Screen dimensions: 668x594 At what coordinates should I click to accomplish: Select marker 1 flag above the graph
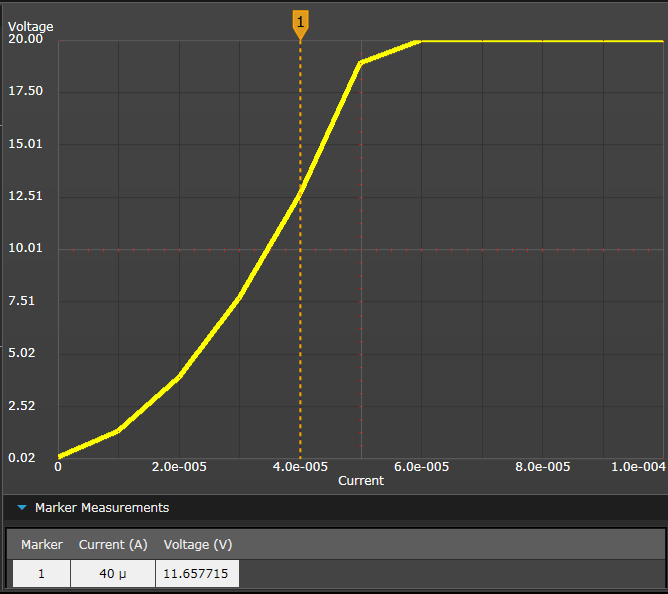(300, 24)
